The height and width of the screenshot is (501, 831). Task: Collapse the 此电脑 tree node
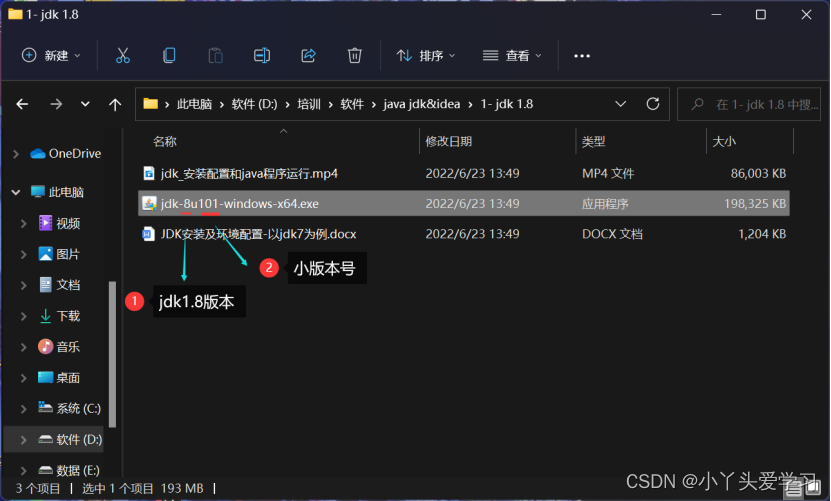tap(16, 192)
